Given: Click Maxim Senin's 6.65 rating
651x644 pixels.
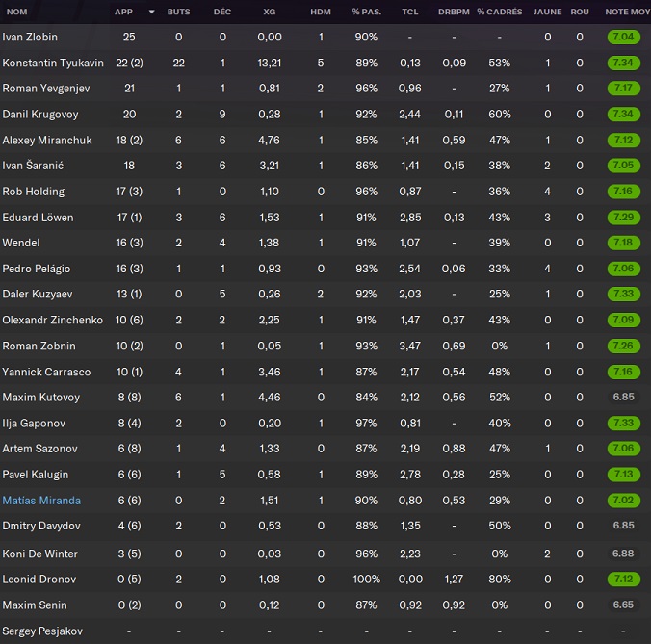Looking at the screenshot, I should coord(623,605).
